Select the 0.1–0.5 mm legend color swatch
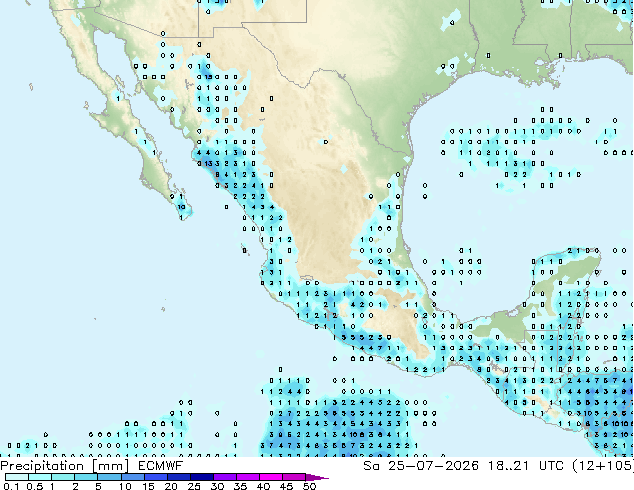Viewport: 634px width, 490px height. (17, 477)
